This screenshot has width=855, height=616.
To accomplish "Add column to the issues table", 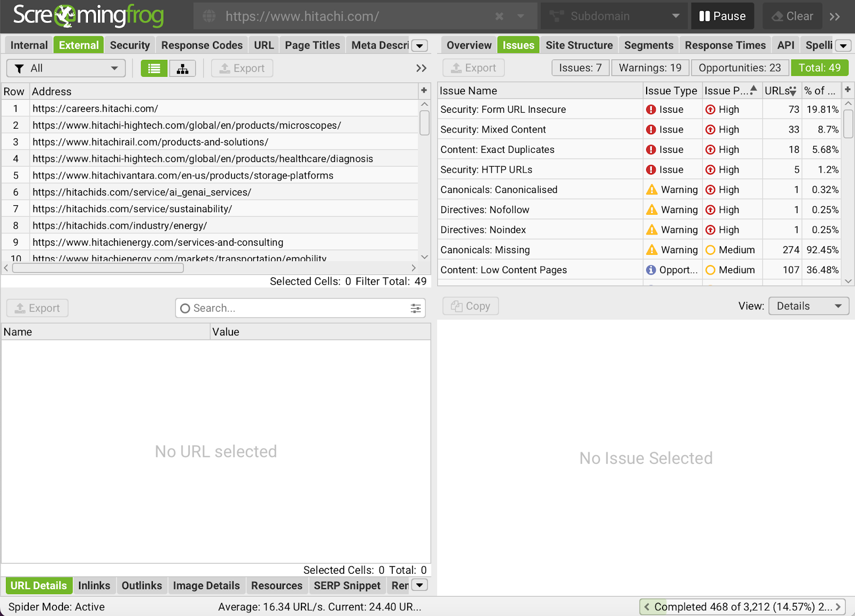I will (x=848, y=90).
